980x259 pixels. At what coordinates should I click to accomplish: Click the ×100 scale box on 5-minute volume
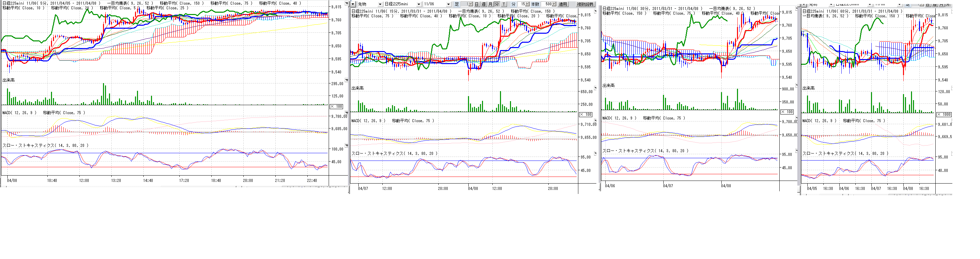tap(336, 107)
